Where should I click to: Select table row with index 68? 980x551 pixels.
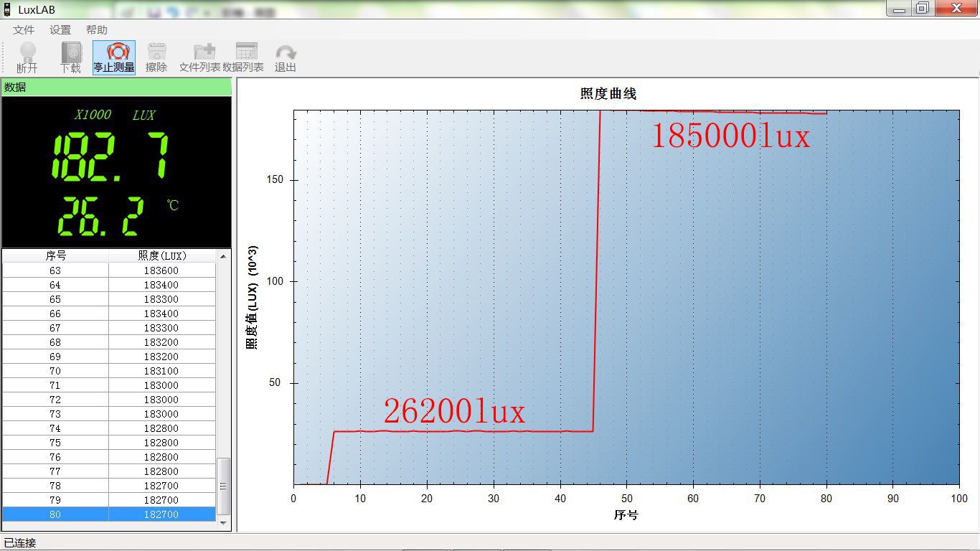(x=109, y=342)
